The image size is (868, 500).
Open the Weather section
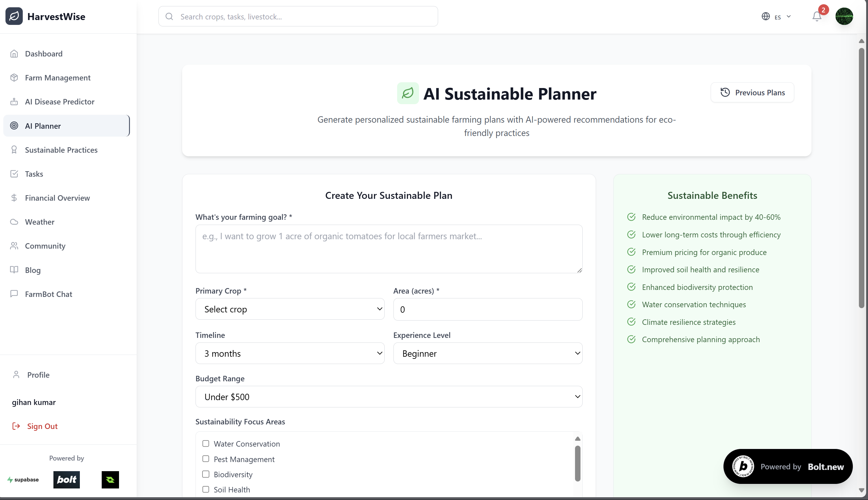(x=39, y=222)
